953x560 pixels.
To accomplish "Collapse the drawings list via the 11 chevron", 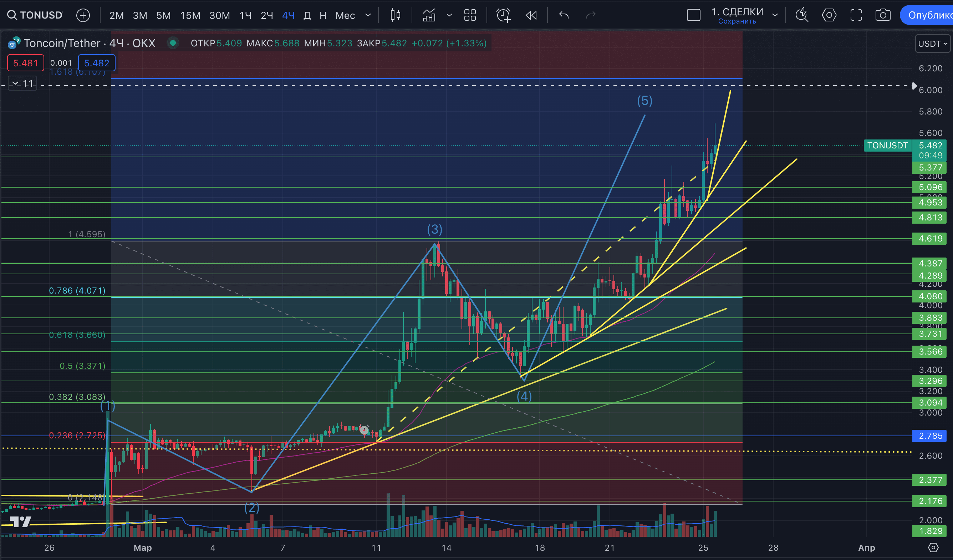I will tap(15, 83).
